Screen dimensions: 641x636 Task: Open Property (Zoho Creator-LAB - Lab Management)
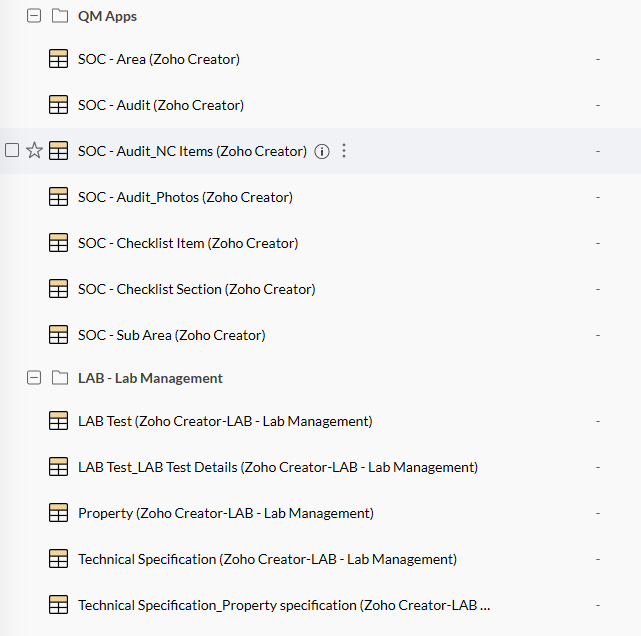pyautogui.click(x=226, y=513)
